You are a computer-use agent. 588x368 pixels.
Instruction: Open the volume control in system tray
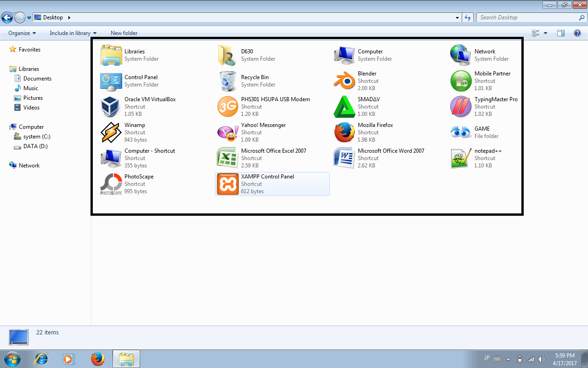tap(542, 359)
